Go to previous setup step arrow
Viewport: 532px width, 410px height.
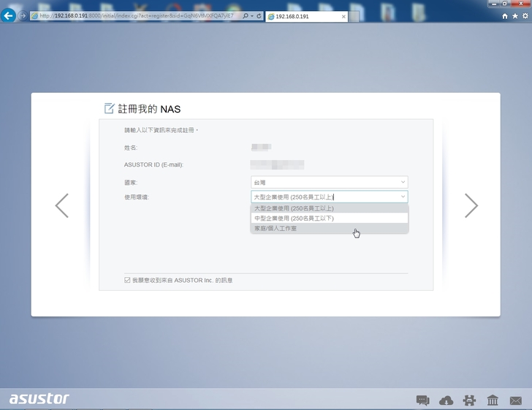tap(61, 205)
